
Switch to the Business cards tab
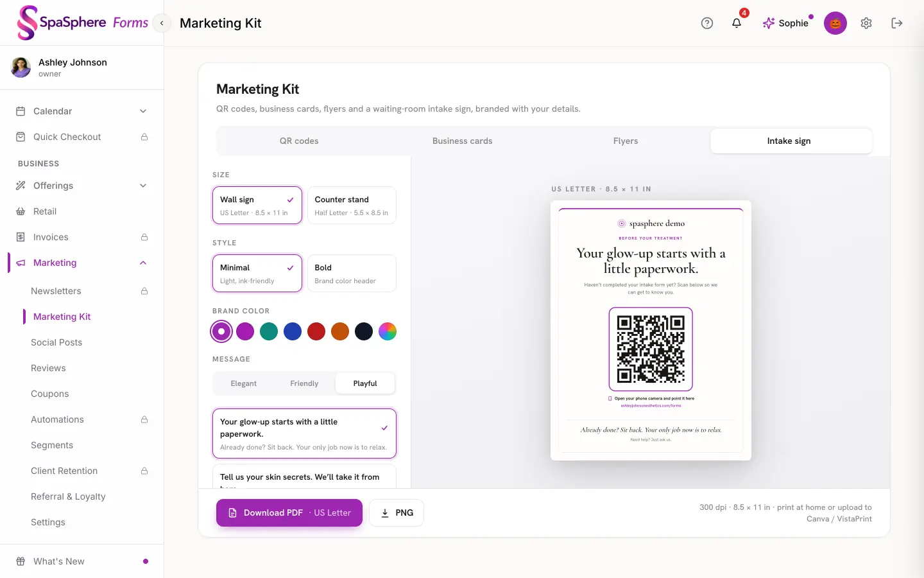(462, 141)
